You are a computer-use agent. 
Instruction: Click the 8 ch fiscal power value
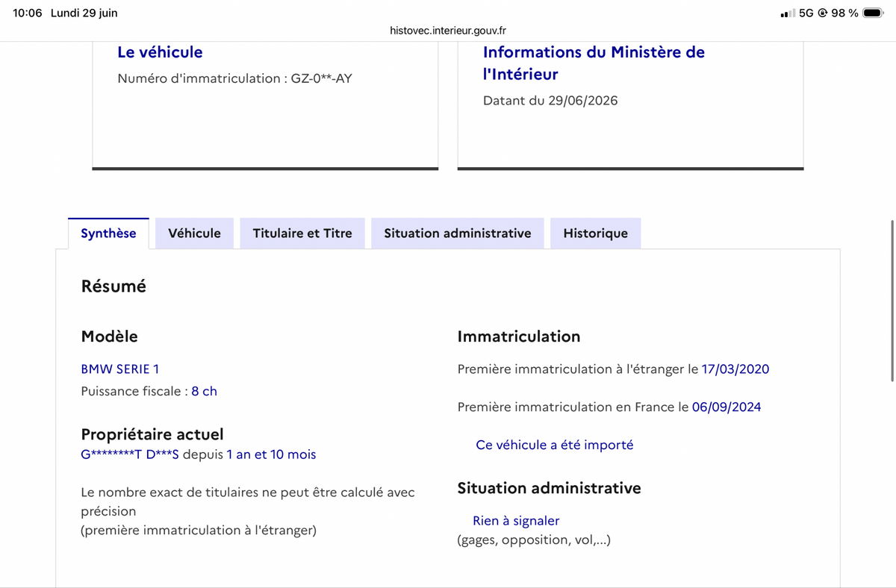coord(205,391)
